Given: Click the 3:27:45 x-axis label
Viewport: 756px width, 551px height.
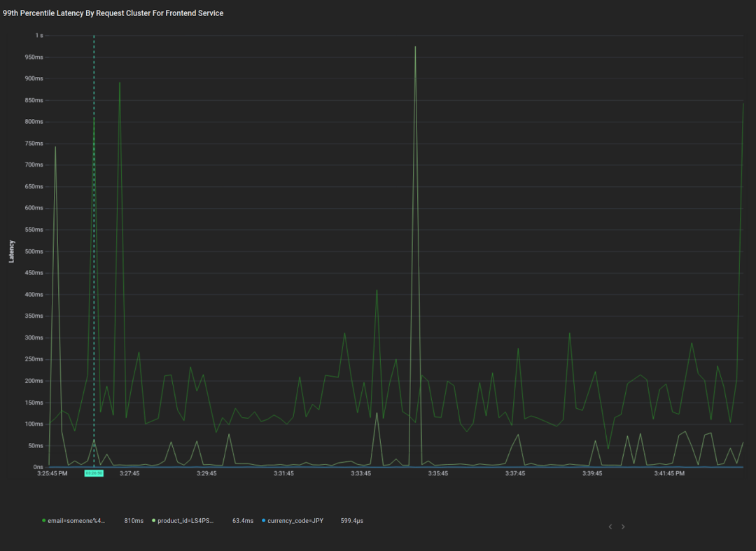Looking at the screenshot, I should tap(129, 473).
